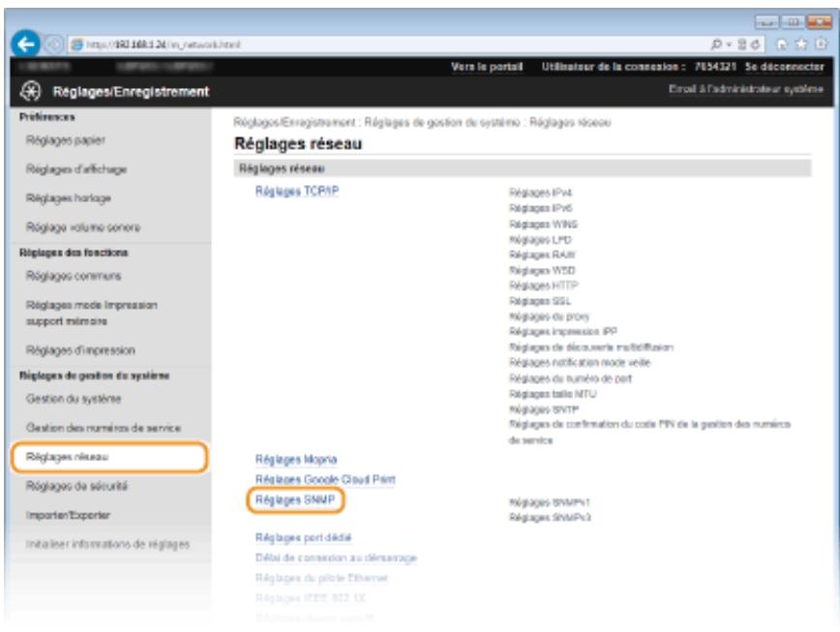Open Réglages de sécurité in the sidebar
The height and width of the screenshot is (632, 840).
tap(76, 486)
